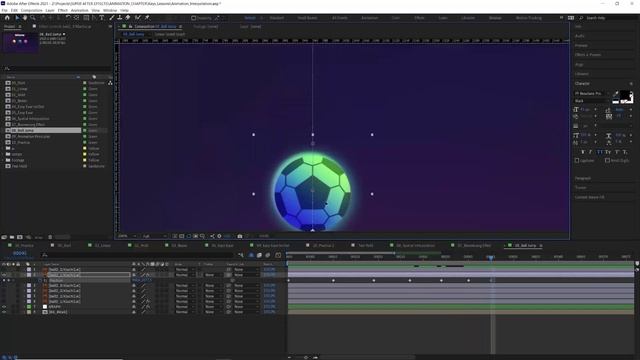Toggle visibility eye of layer 2
Image resolution: width=640 pixels, height=360 pixels.
4,275
